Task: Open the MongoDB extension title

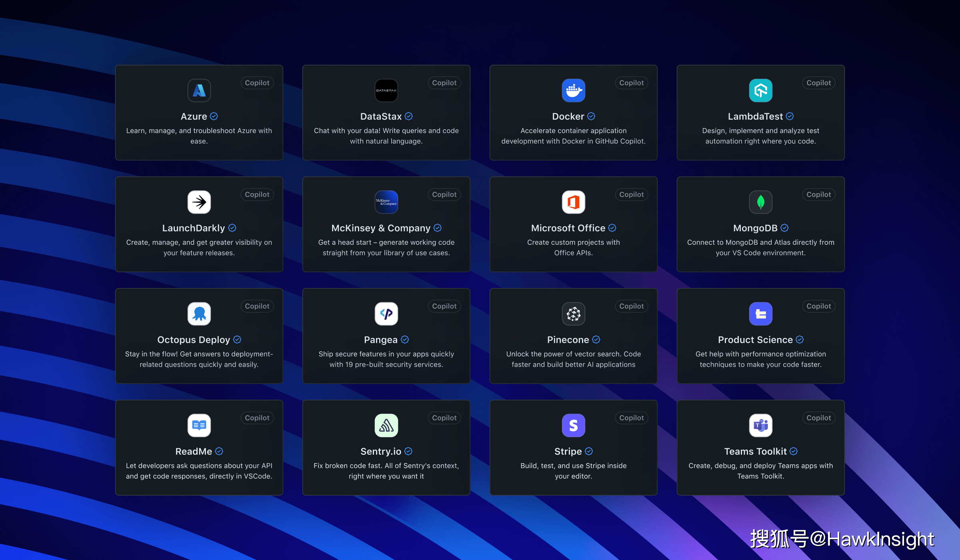Action: tap(755, 228)
